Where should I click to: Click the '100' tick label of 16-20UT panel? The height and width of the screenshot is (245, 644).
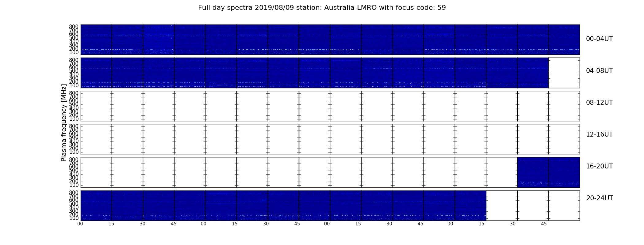click(74, 185)
